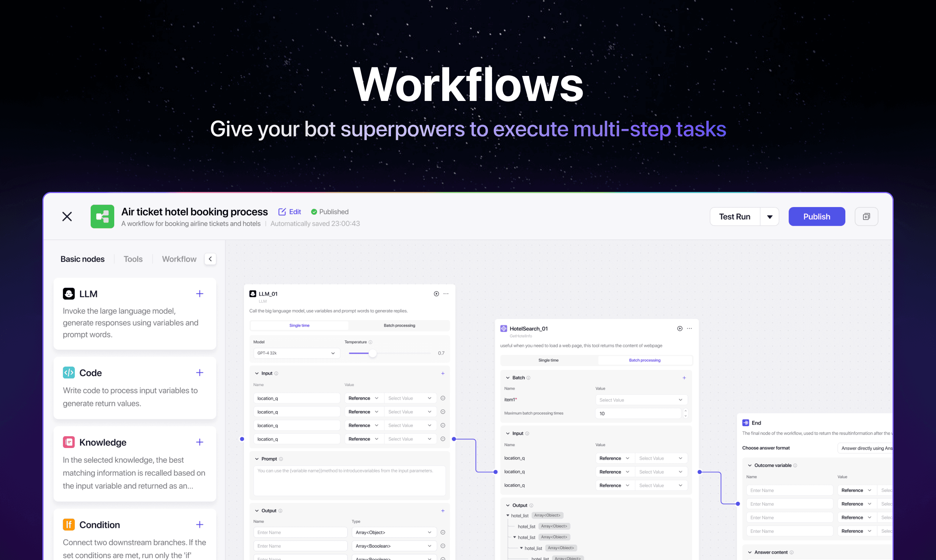The width and height of the screenshot is (936, 560).
Task: Add a Code node with plus icon
Action: (x=200, y=373)
